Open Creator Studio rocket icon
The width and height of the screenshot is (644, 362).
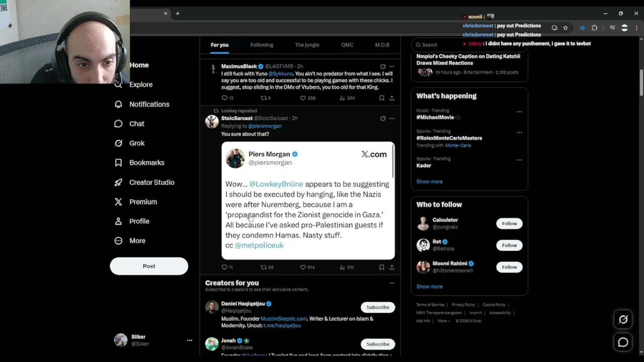118,183
